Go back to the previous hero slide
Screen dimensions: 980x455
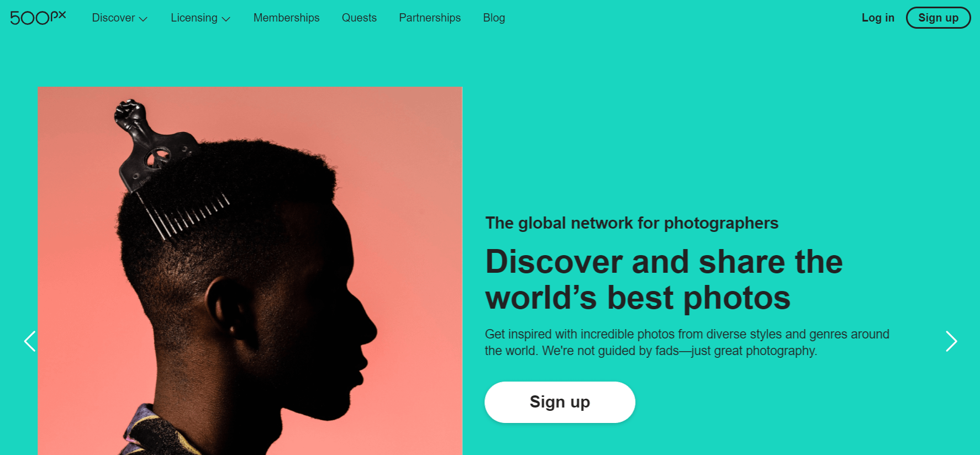click(x=30, y=341)
